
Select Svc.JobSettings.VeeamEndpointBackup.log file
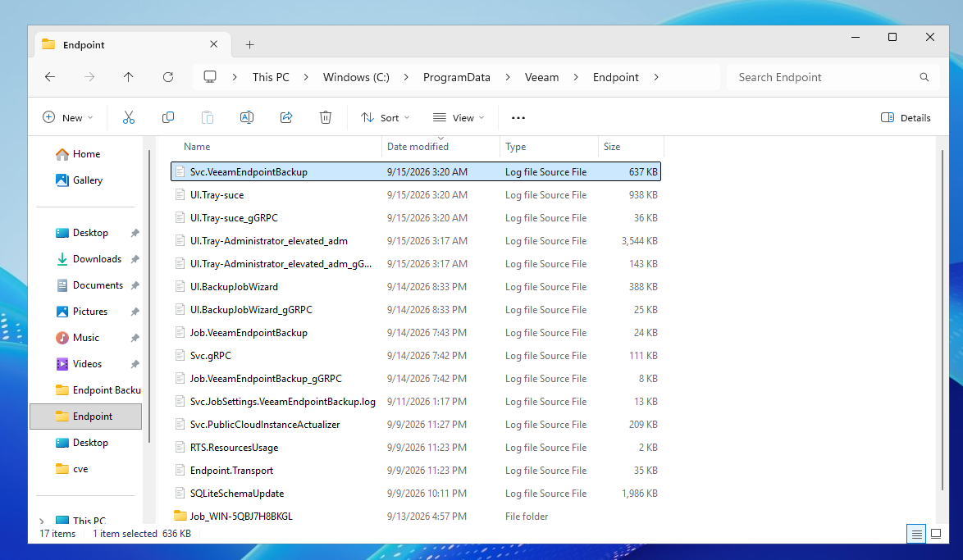[416, 402]
